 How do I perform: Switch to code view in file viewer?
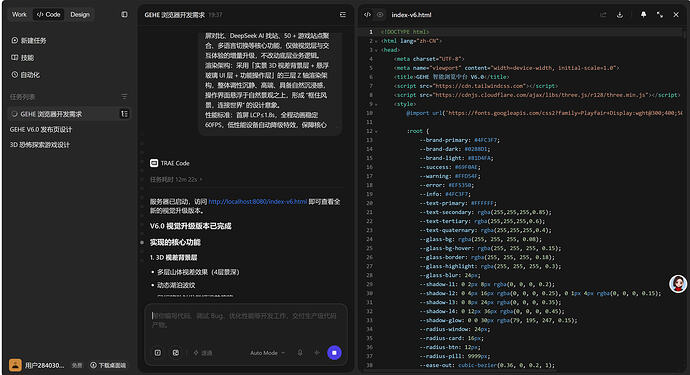(x=367, y=15)
